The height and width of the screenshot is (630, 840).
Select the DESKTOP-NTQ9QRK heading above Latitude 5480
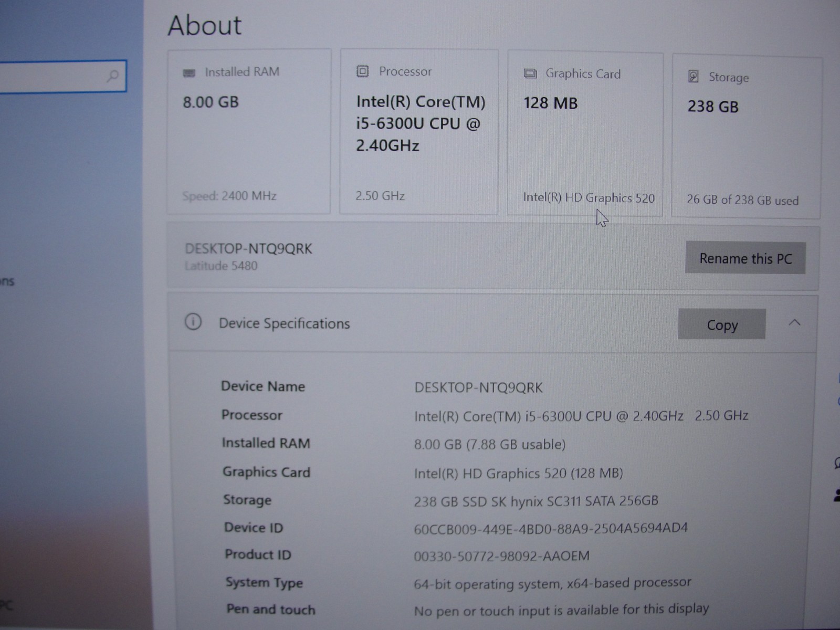pyautogui.click(x=248, y=248)
